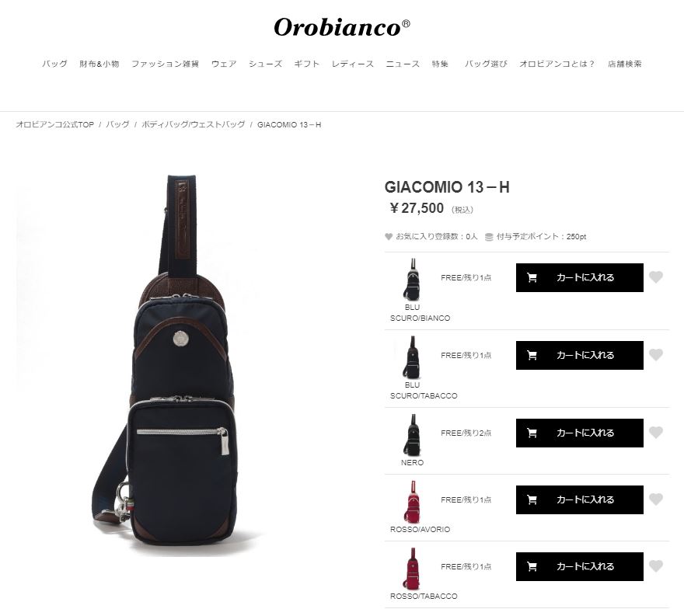This screenshot has height=616, width=684.
Task: Toggle heart icon for BLU SCURO/TABACCO
Action: (656, 355)
